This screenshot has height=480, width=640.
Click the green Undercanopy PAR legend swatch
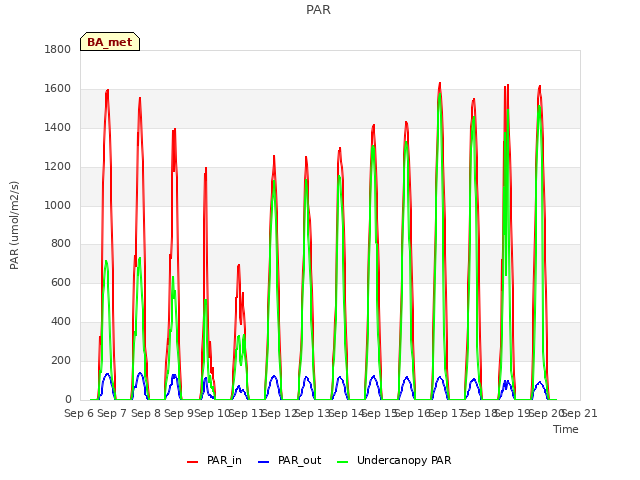[343, 462]
